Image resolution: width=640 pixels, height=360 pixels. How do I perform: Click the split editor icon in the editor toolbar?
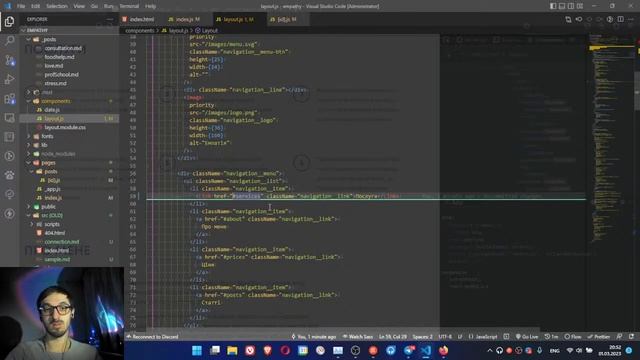click(620, 19)
